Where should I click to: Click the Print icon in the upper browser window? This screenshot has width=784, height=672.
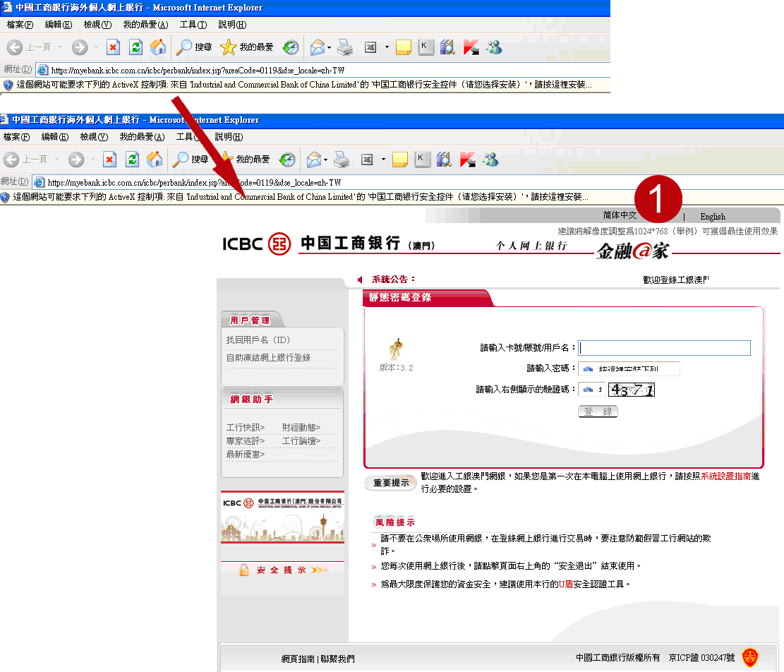(x=345, y=47)
